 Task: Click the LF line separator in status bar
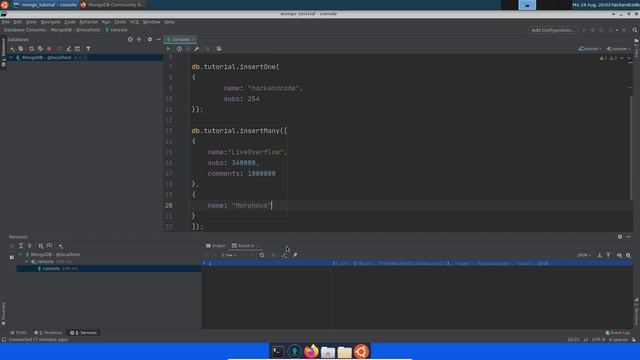pos(586,340)
